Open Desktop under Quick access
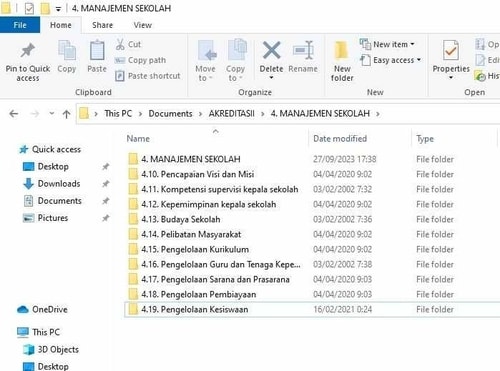500x371 pixels. [45, 166]
